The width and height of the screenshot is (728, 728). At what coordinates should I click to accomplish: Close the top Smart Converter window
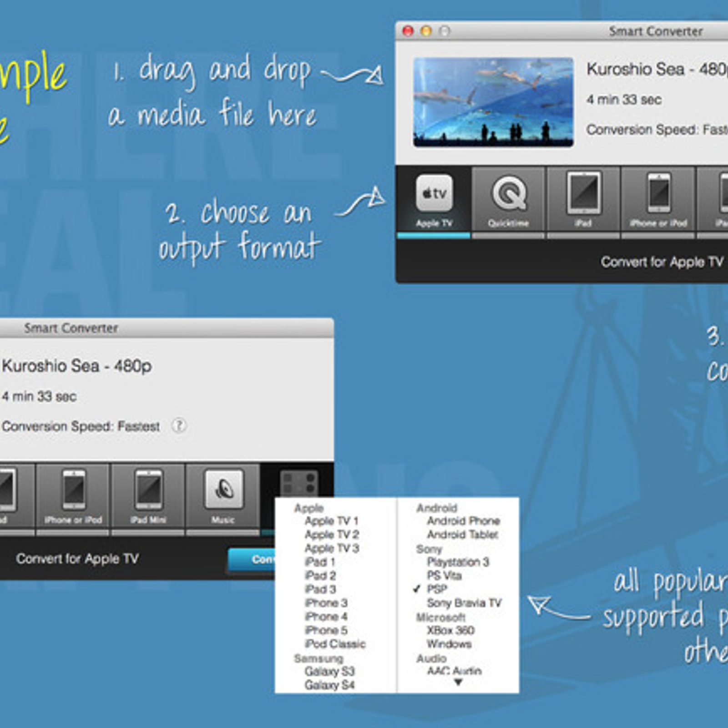click(x=408, y=31)
